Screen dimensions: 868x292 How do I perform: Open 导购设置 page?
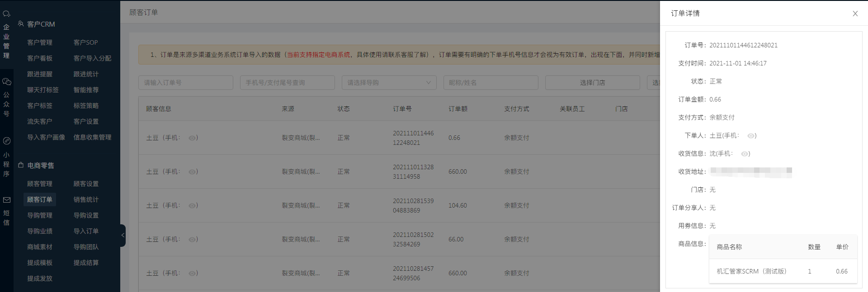click(x=86, y=215)
